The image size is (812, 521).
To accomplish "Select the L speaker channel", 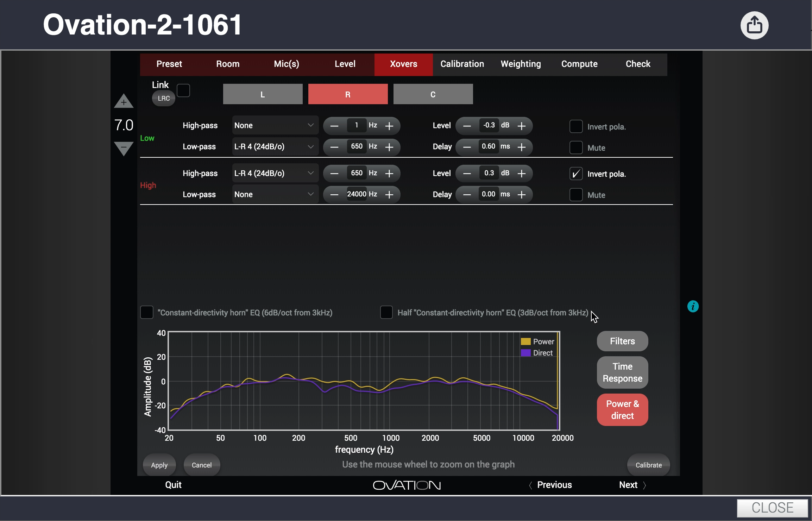I will (263, 94).
